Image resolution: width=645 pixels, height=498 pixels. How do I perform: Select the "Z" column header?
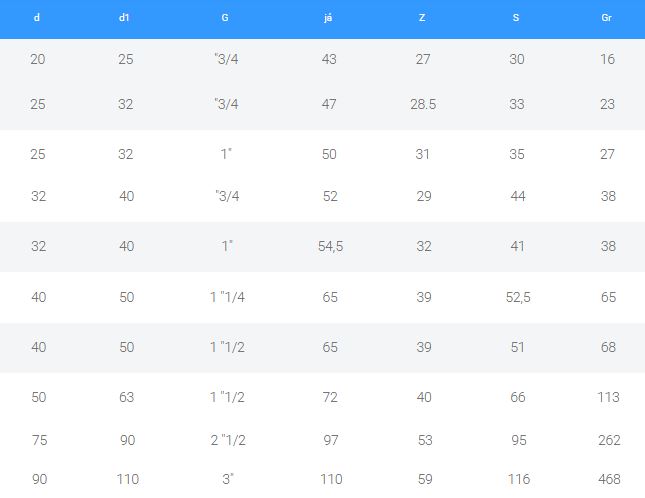pos(423,18)
